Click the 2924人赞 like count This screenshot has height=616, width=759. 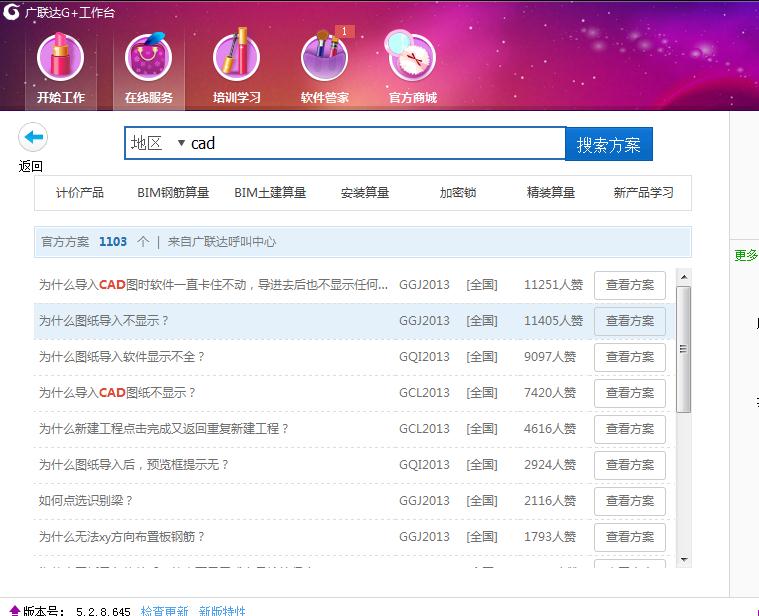tap(550, 465)
